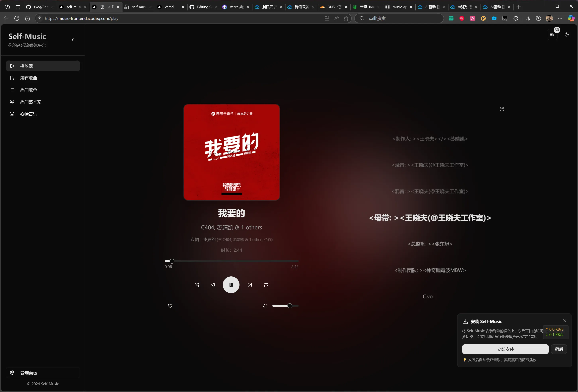Click artist names C404, 苏靖凯 & 1 others
Viewport: 578px width, 392px height.
click(x=232, y=227)
